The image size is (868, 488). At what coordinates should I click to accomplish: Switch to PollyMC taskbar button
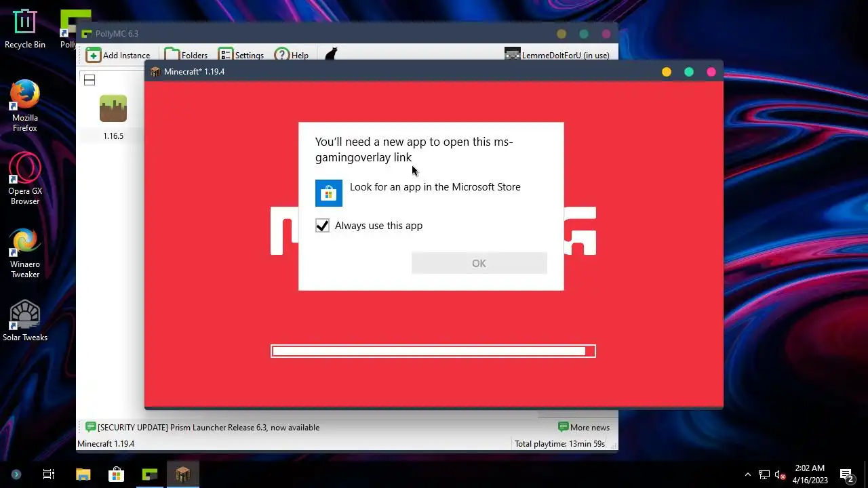click(149, 474)
